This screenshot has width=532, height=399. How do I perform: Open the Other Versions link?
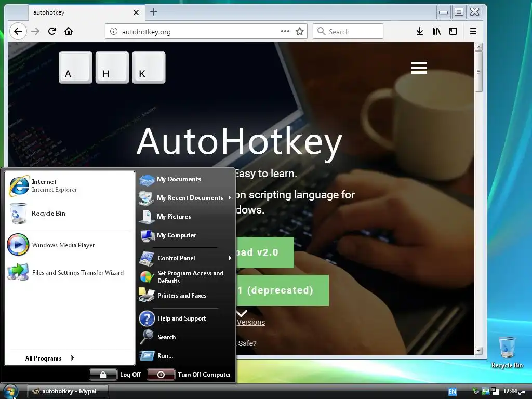(x=251, y=322)
